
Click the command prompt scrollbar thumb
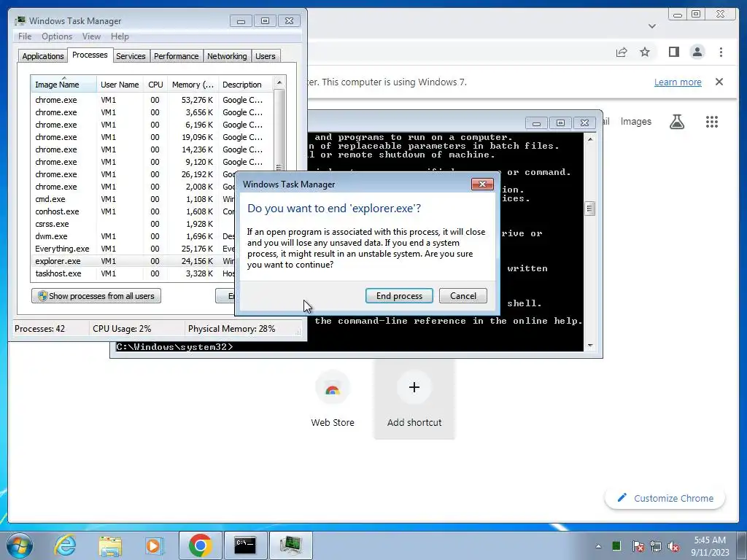[x=590, y=209]
